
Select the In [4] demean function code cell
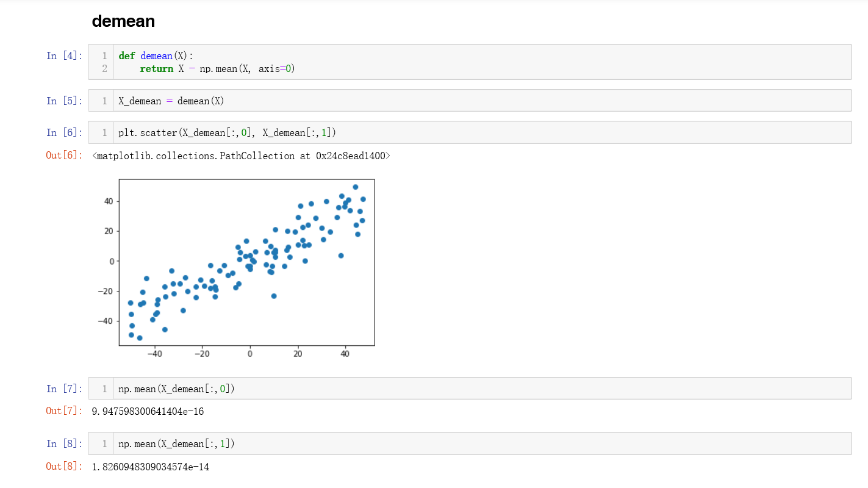coord(470,62)
